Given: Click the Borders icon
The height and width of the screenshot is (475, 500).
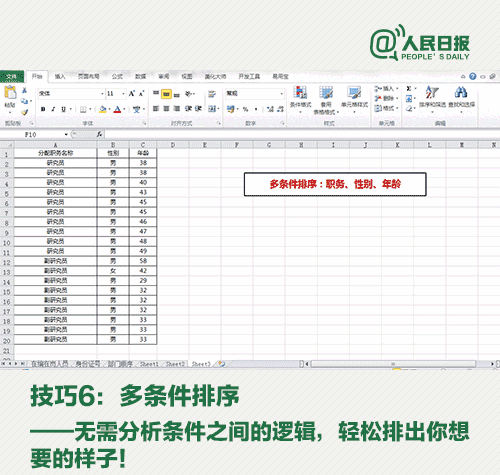Looking at the screenshot, I should (x=83, y=109).
